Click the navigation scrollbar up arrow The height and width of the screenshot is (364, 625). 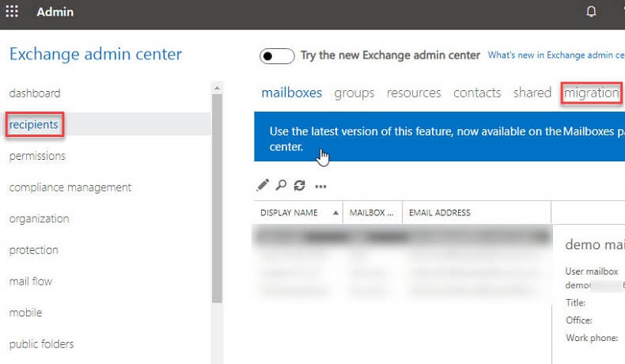217,88
